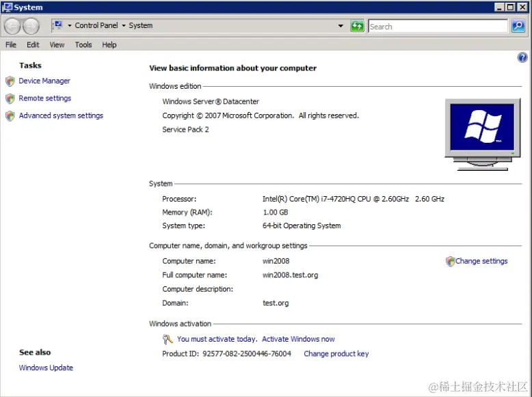Screen dimensions: 532x397
Task: Click Service Pack 2 text
Action: pos(185,130)
